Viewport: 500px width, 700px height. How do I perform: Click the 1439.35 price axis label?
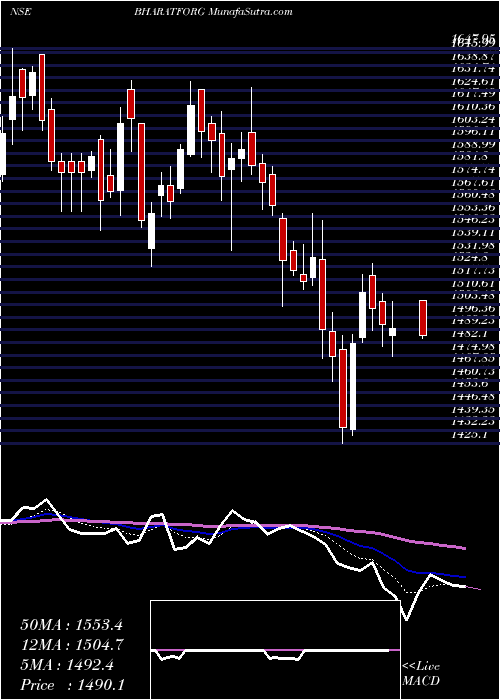(x=473, y=410)
